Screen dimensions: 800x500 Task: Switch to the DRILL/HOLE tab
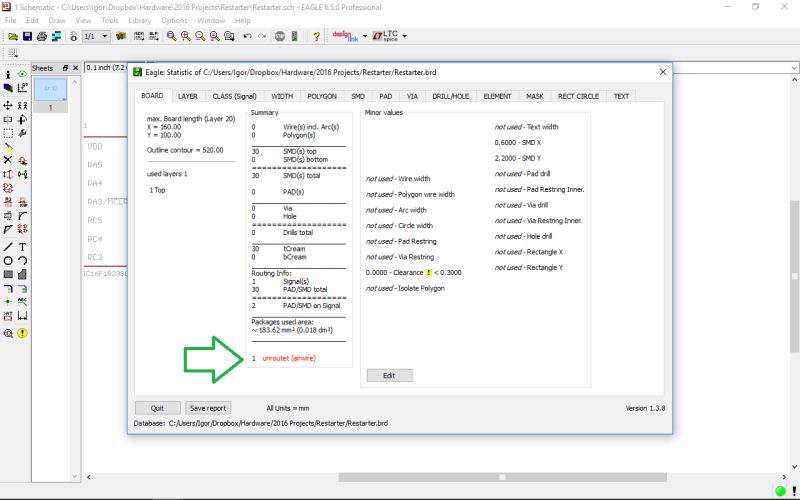[451, 96]
